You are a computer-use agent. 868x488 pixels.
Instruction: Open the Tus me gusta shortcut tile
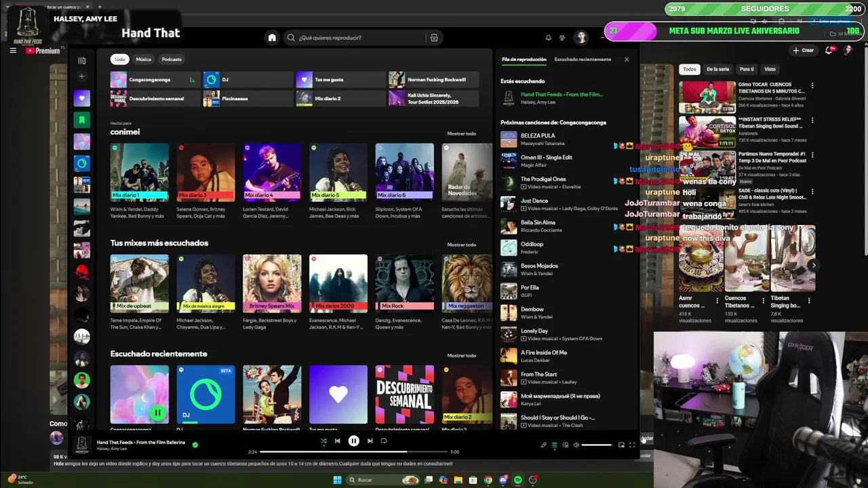pyautogui.click(x=341, y=80)
